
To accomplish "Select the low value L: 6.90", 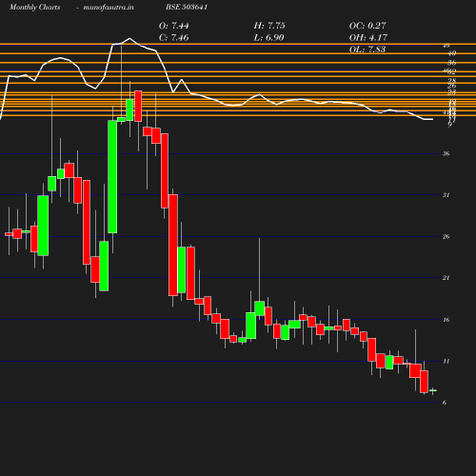I will 268,38.
